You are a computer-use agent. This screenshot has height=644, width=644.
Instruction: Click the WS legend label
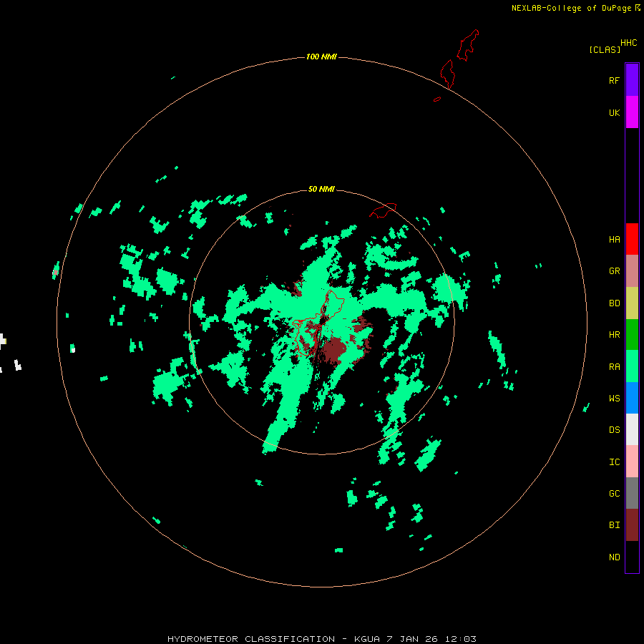(614, 399)
